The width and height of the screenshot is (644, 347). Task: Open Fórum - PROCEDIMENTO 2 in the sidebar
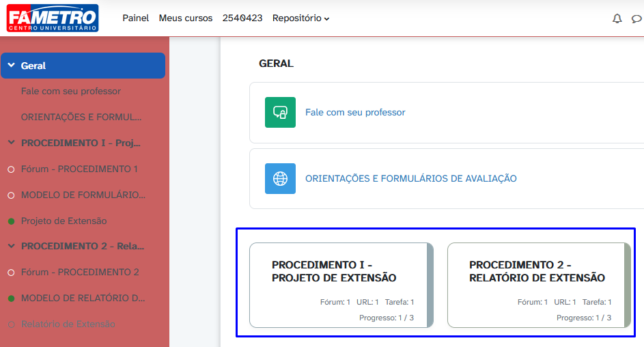(80, 272)
